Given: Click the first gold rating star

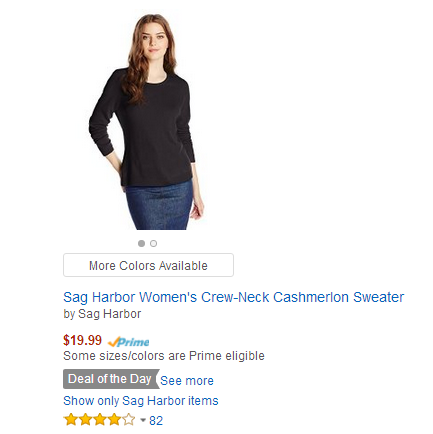Looking at the screenshot, I should [x=71, y=420].
